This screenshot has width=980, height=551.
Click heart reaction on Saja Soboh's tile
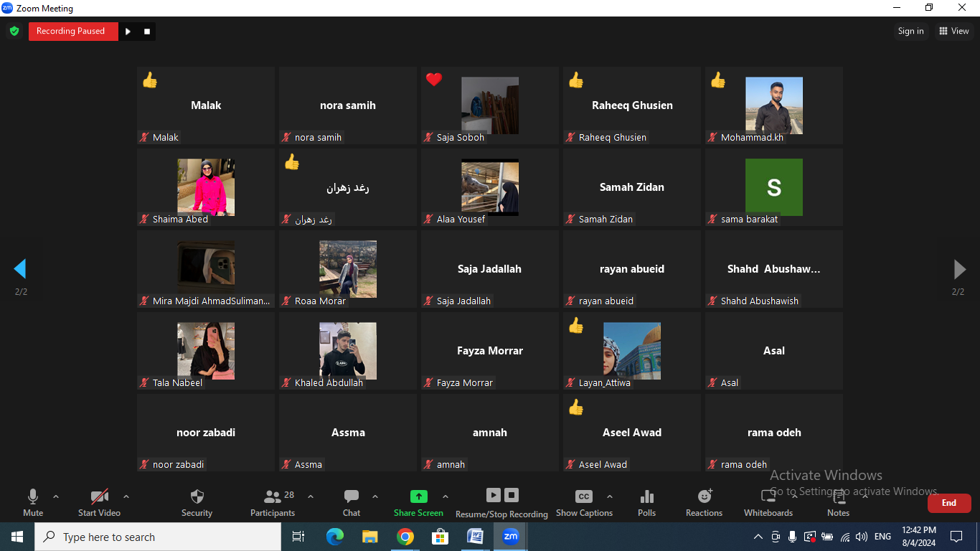(433, 80)
